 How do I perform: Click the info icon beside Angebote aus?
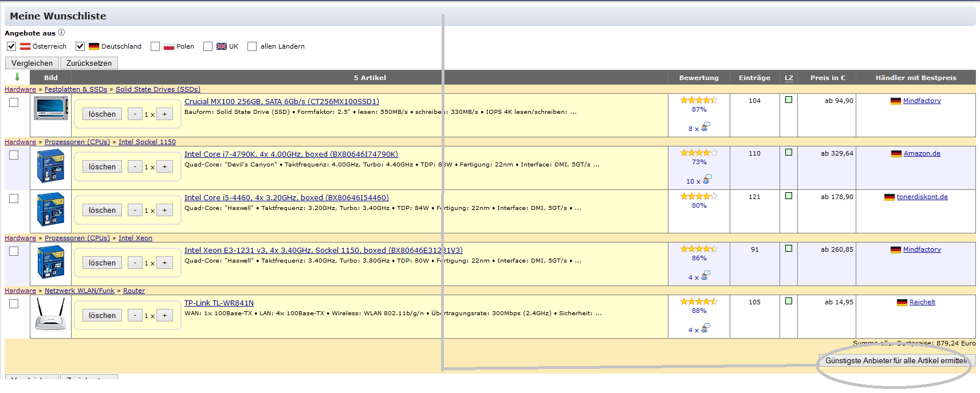pos(61,33)
